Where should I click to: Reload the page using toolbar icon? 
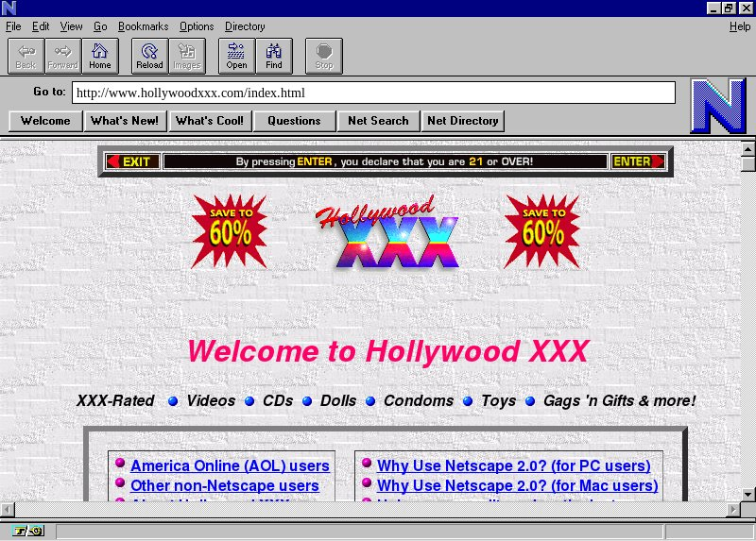coord(149,56)
